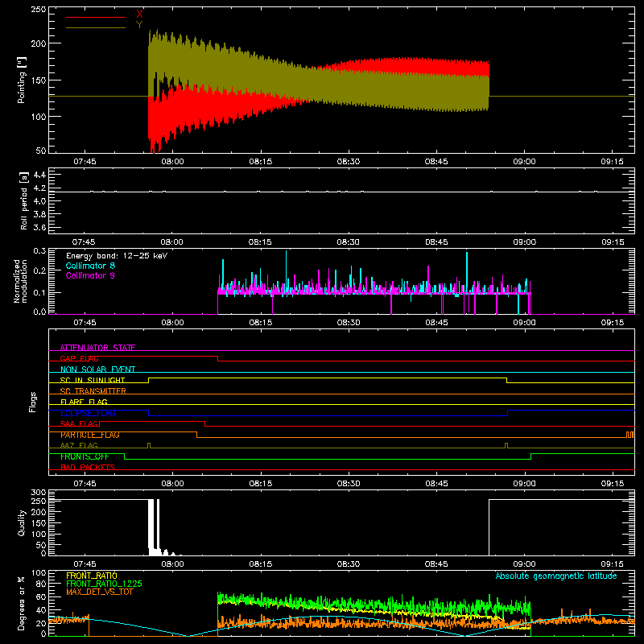
Task: Click the 80 tick on the Degrees axis
Action: click(x=41, y=584)
